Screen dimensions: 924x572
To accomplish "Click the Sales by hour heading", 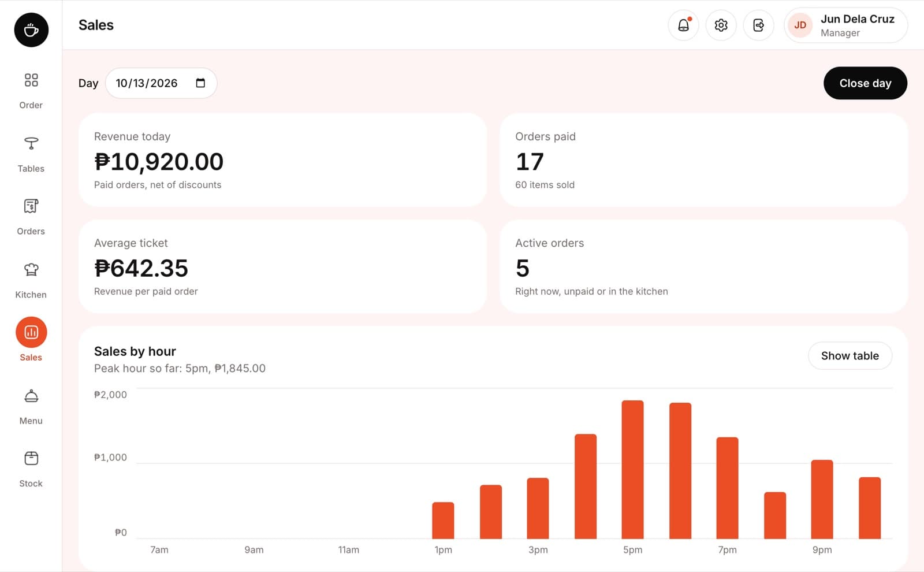I will 135,351.
